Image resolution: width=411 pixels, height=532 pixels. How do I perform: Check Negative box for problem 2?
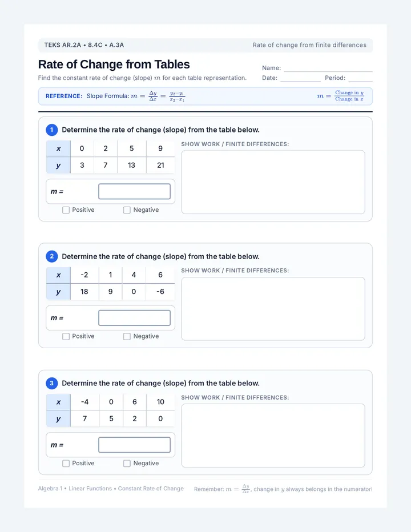[127, 336]
